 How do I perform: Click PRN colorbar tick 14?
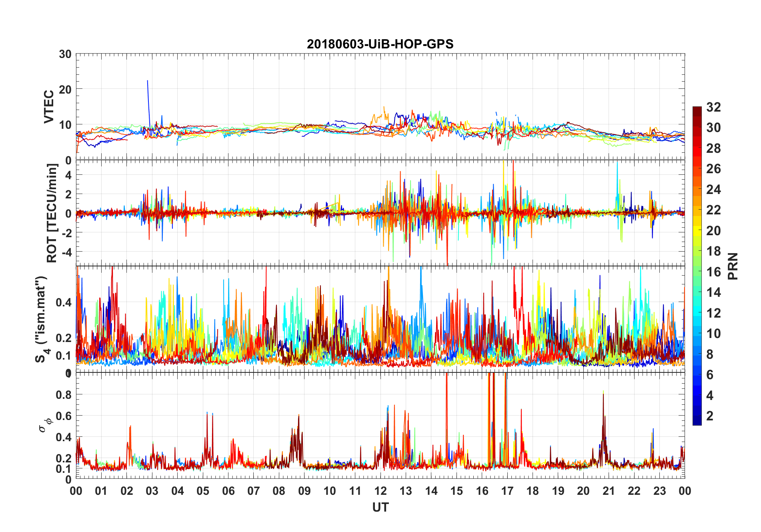[x=713, y=292]
